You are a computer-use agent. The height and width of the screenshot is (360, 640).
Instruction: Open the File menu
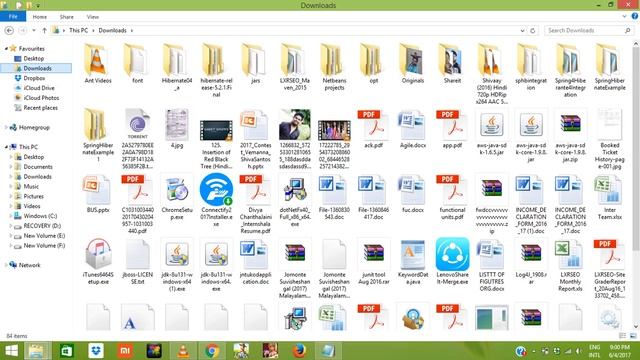tap(13, 17)
